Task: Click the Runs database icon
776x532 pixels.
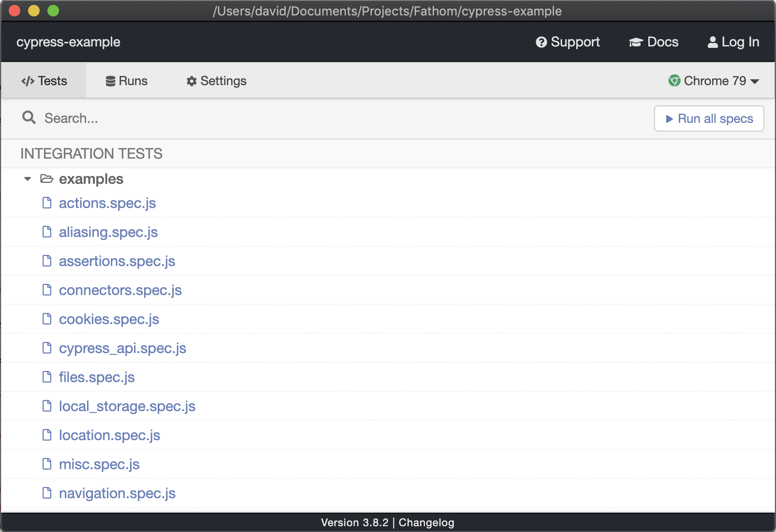Action: click(x=110, y=81)
